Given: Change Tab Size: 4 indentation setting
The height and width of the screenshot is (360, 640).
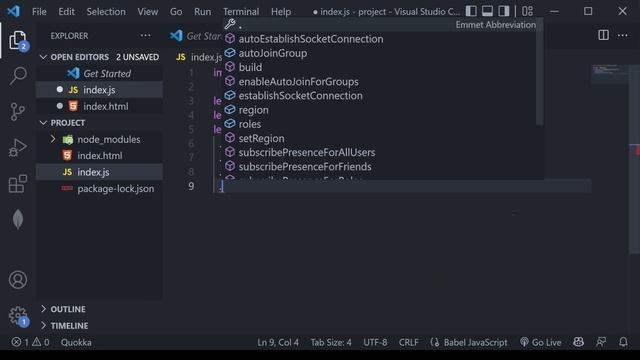Looking at the screenshot, I should pyautogui.click(x=331, y=342).
